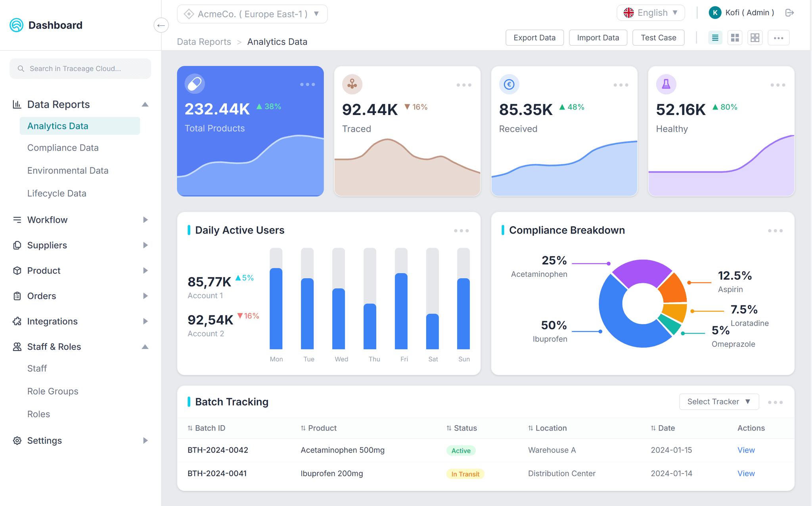Click the Traceage Cloud search field
Screen dimensions: 812x506
point(80,68)
